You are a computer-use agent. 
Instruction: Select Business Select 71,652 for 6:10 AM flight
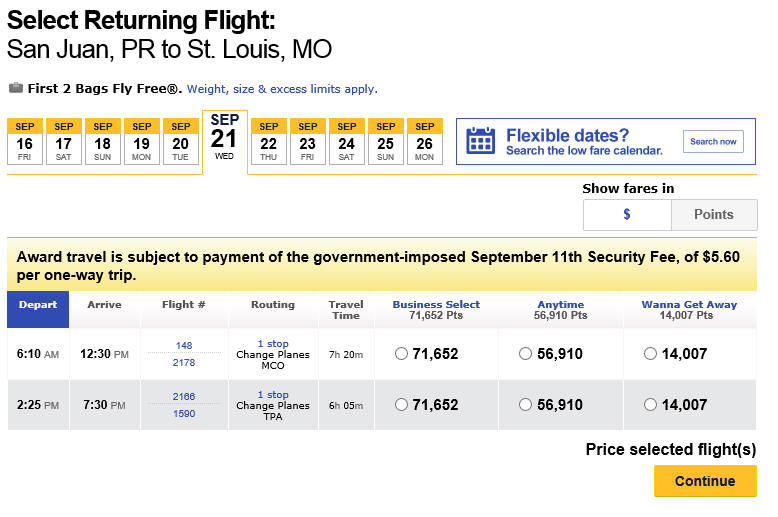[x=401, y=354]
